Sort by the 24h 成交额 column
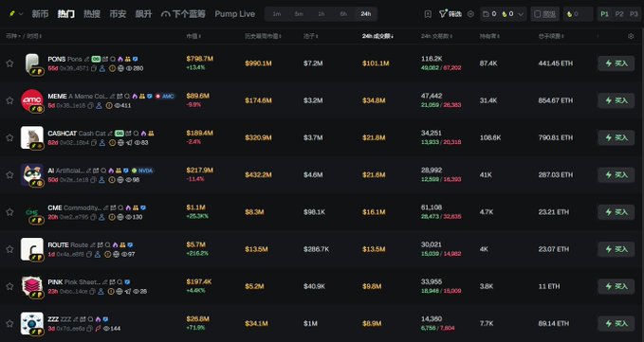The image size is (644, 342). 377,37
